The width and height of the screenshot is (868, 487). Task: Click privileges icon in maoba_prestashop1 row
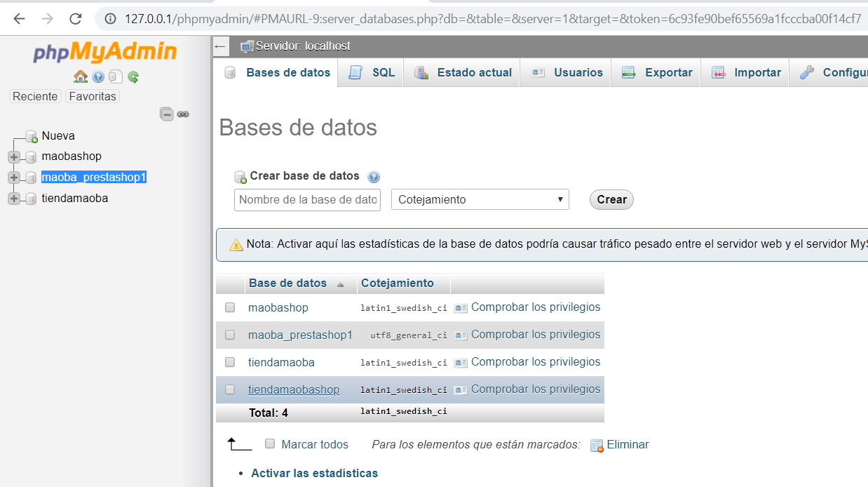(x=461, y=335)
